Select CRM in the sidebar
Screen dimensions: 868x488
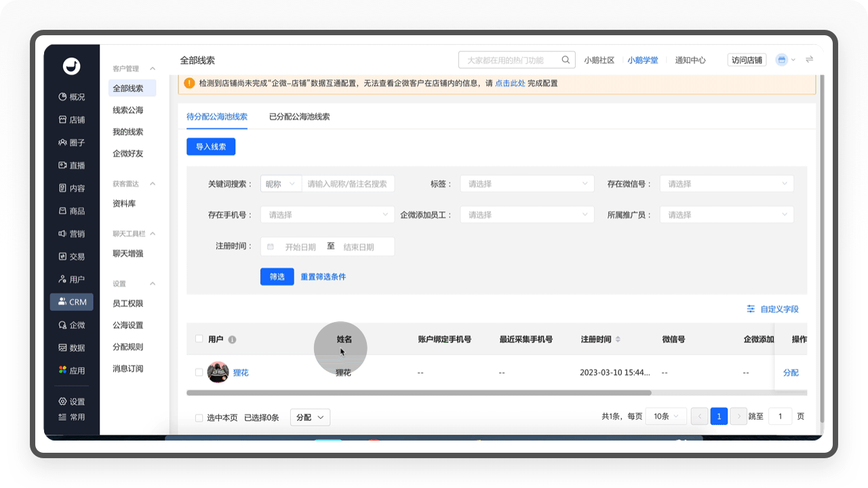[x=72, y=302]
